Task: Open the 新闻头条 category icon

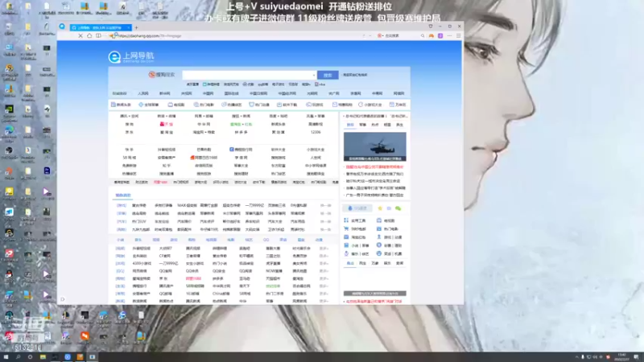Action: point(113,105)
